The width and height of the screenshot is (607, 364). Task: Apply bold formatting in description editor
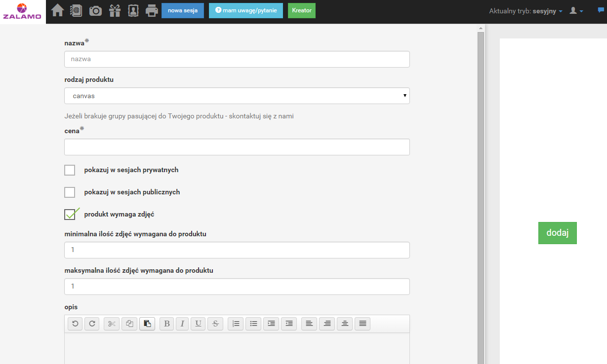[166, 324]
